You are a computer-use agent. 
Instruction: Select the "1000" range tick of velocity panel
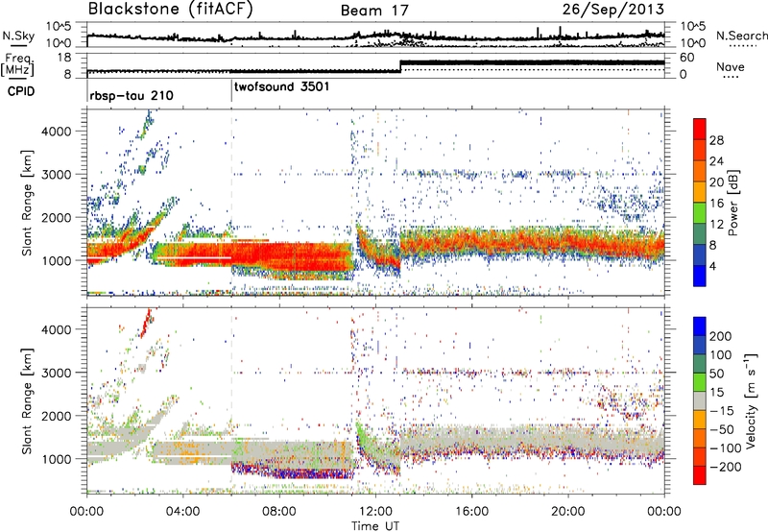(x=56, y=458)
